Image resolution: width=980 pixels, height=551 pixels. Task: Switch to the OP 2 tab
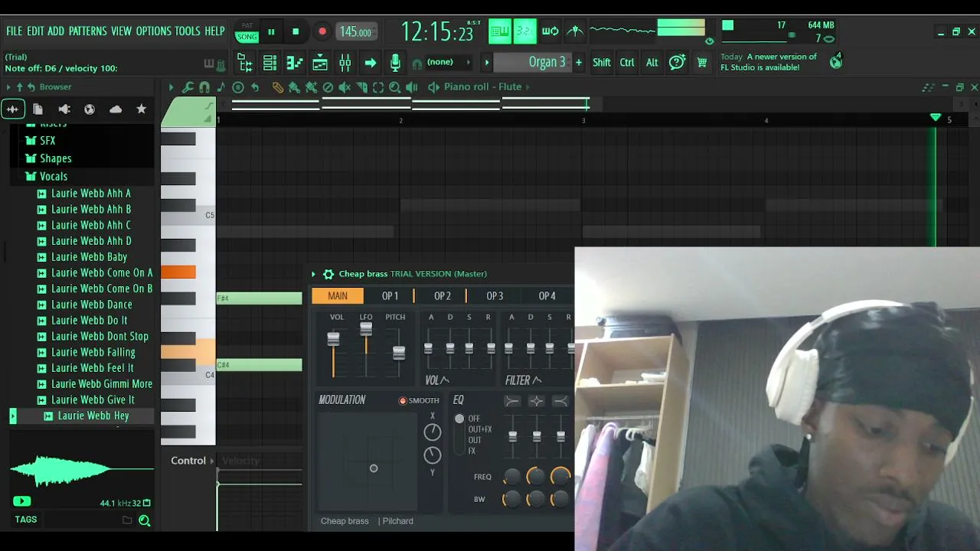coord(443,295)
